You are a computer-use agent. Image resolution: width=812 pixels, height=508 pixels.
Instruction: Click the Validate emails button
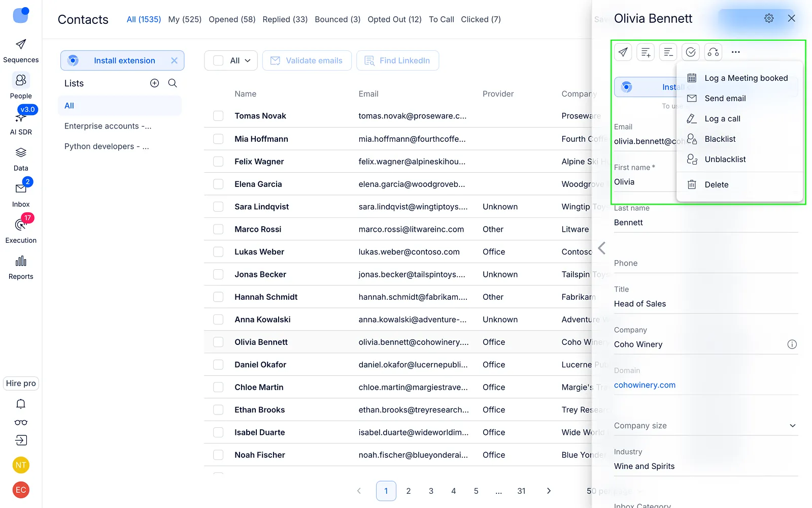click(x=307, y=60)
